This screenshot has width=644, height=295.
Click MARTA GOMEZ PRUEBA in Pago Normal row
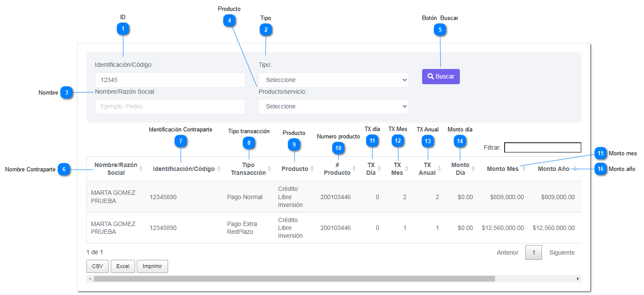pyautogui.click(x=113, y=197)
